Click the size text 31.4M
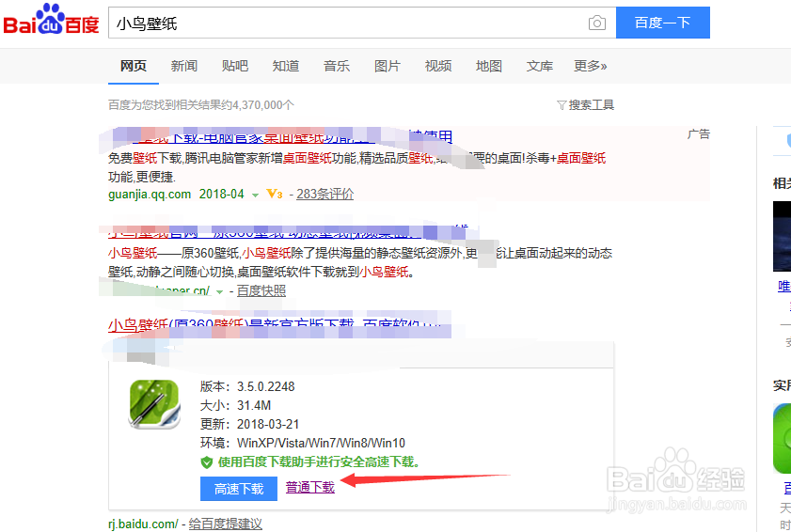 coord(254,405)
